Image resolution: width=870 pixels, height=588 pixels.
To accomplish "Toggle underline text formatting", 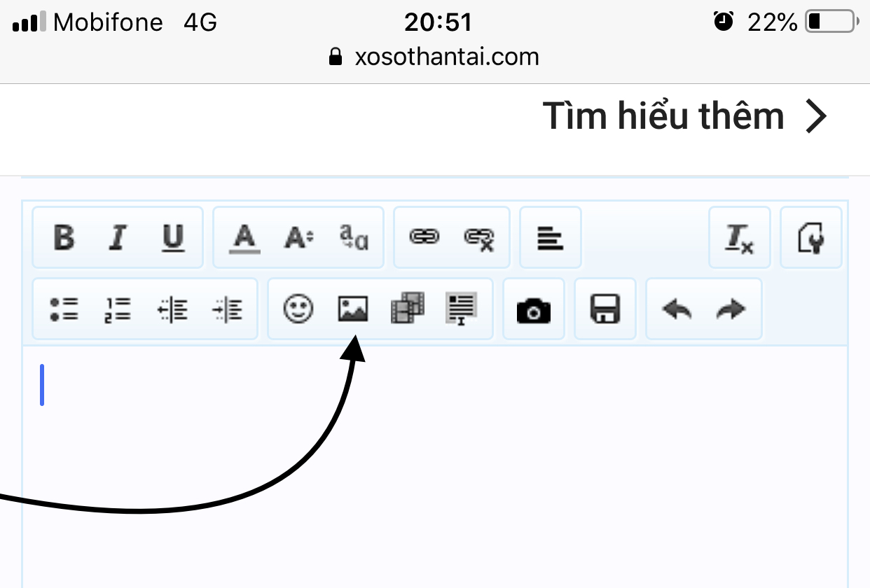I will pyautogui.click(x=173, y=238).
